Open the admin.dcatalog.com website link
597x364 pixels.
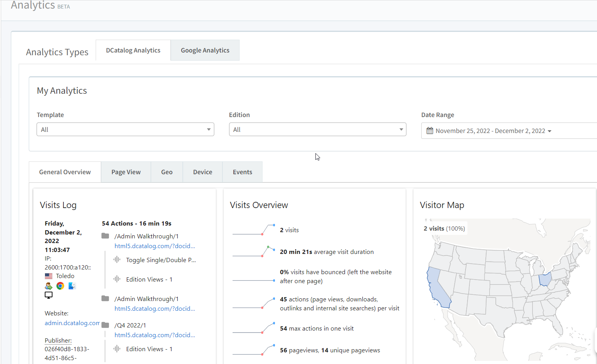(72, 323)
